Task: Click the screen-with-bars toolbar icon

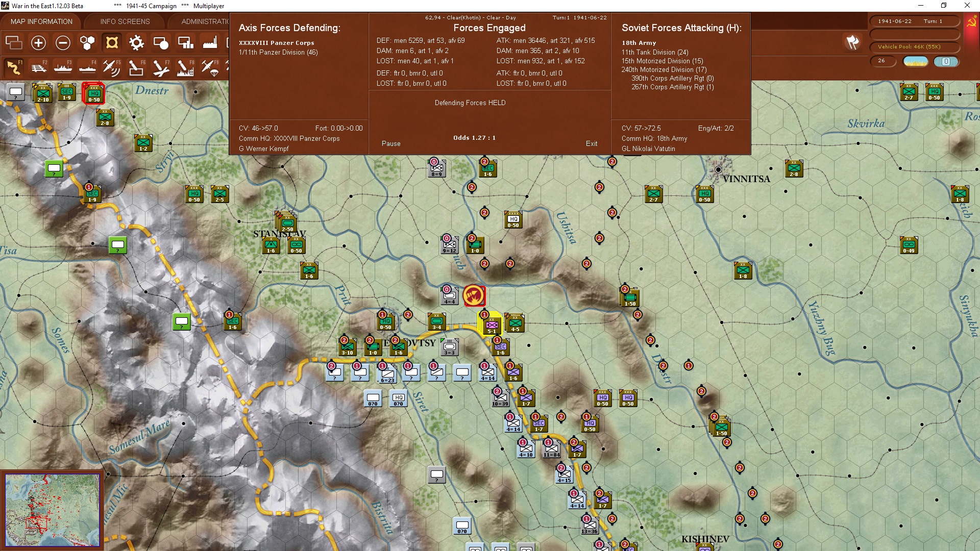Action: click(185, 43)
